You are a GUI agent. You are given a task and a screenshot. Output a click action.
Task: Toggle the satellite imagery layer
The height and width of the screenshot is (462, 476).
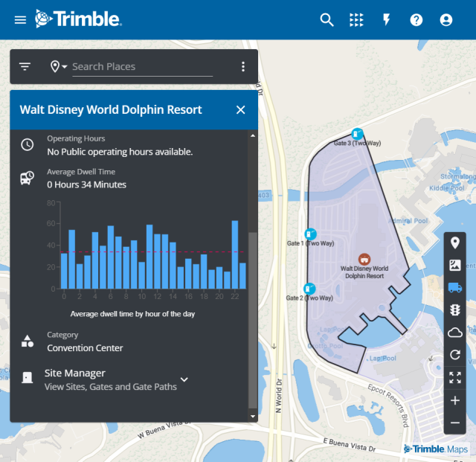[x=454, y=265]
